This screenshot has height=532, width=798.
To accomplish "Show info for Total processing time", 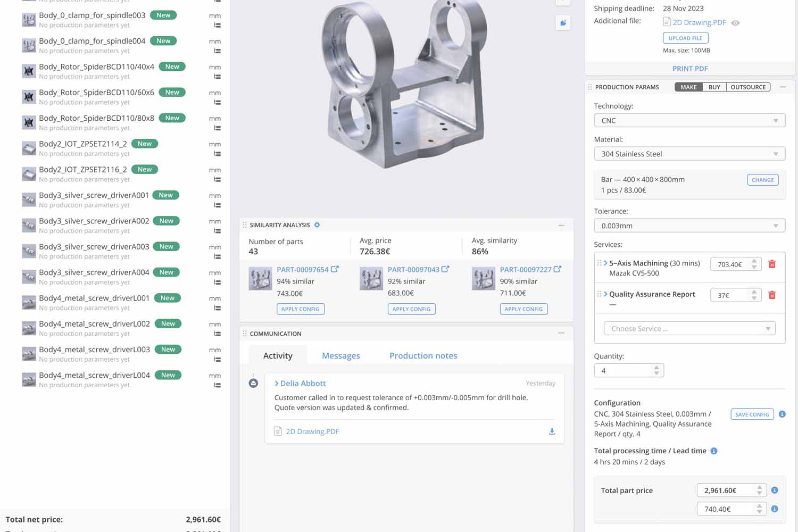I will click(714, 451).
